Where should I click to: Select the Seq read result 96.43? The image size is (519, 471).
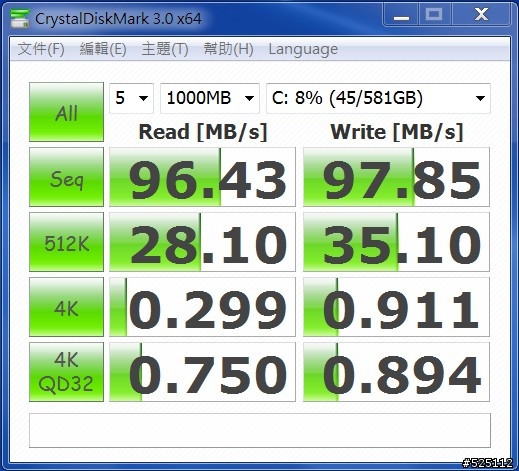click(202, 177)
